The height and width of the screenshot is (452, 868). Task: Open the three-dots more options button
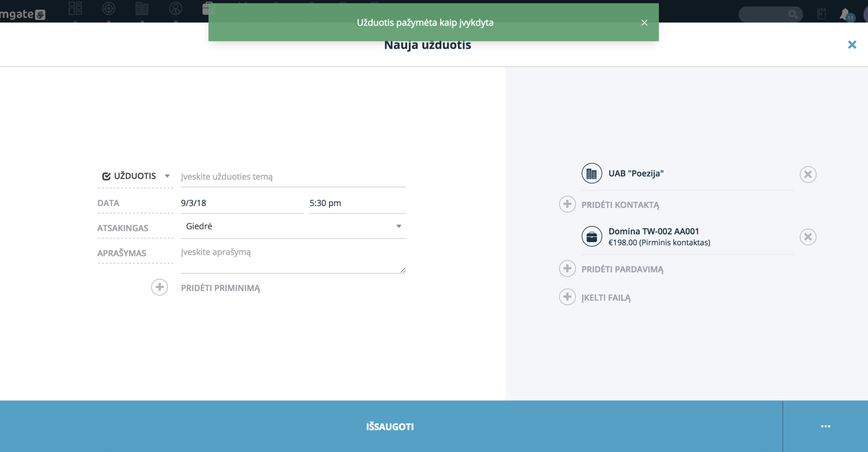[825, 426]
